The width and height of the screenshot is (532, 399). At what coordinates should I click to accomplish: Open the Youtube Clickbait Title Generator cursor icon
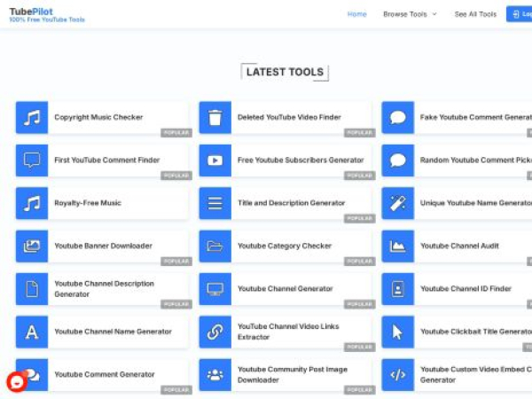point(397,332)
